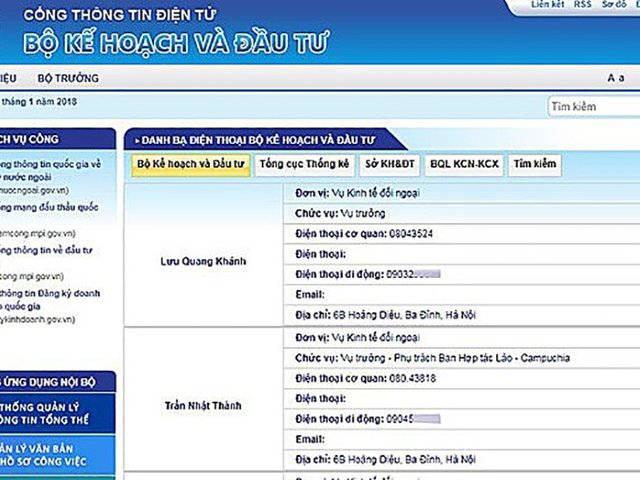This screenshot has width=640, height=480.
Task: Open the 'Liên kết' top link
Action: 548,5
